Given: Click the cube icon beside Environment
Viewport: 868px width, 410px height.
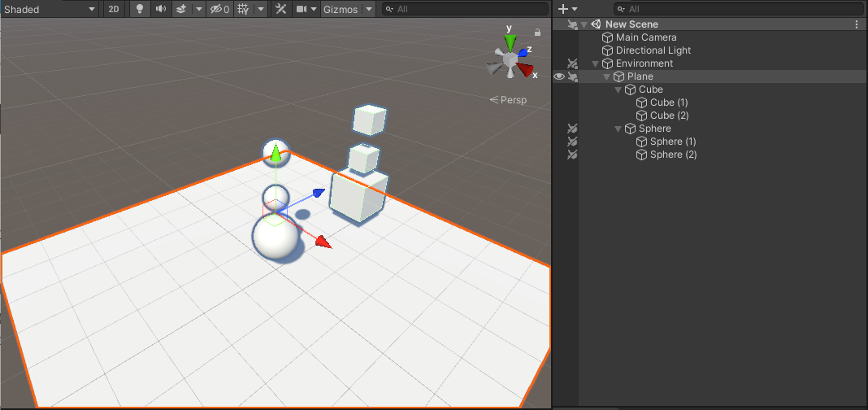Looking at the screenshot, I should pyautogui.click(x=607, y=63).
